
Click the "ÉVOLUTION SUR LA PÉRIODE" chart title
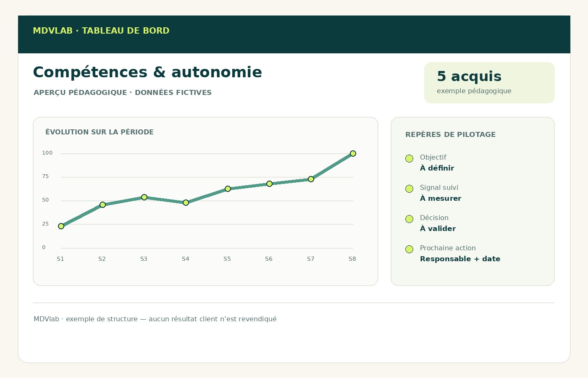coord(100,132)
